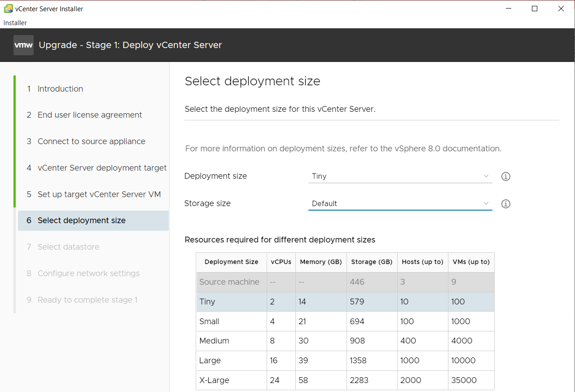Image resolution: width=575 pixels, height=392 pixels.
Task: Click the Storage (GB) column header
Action: (x=372, y=262)
